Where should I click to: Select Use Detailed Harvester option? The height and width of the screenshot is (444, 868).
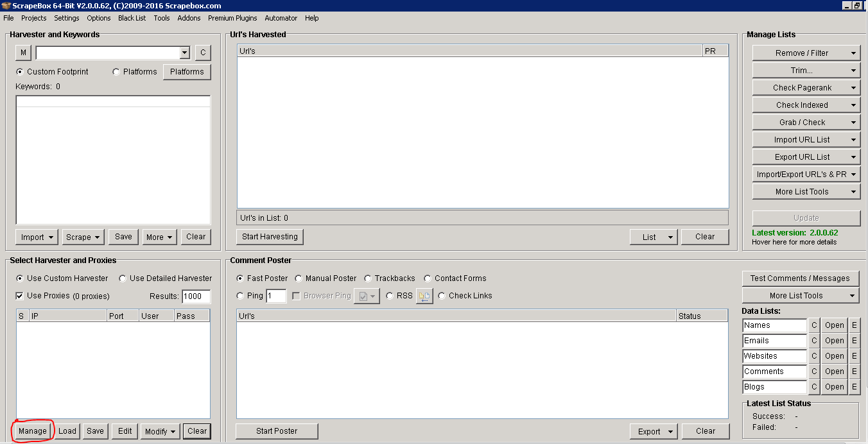(x=123, y=278)
